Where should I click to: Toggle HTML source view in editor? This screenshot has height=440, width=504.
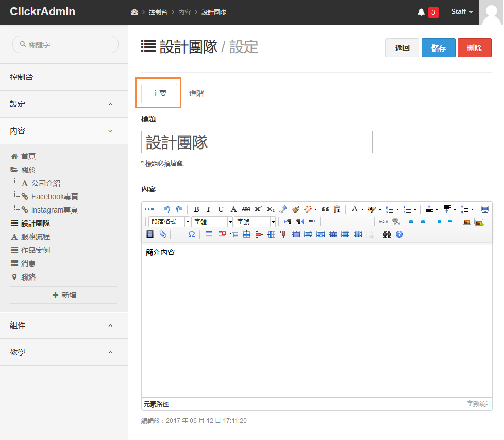click(x=149, y=209)
